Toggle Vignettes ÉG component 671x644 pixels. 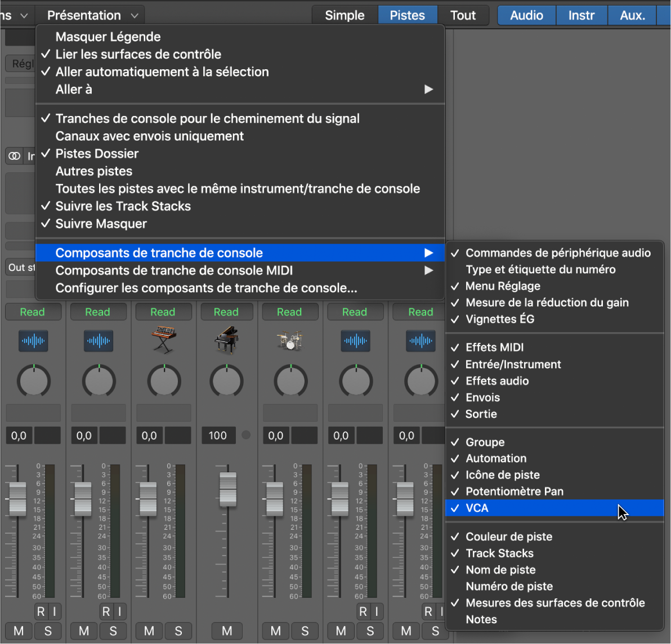[x=554, y=319]
